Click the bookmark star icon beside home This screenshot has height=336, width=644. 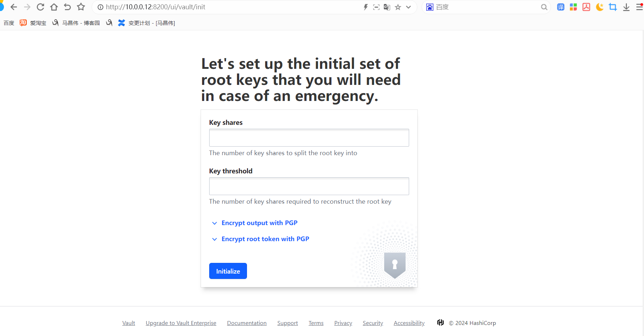(81, 7)
